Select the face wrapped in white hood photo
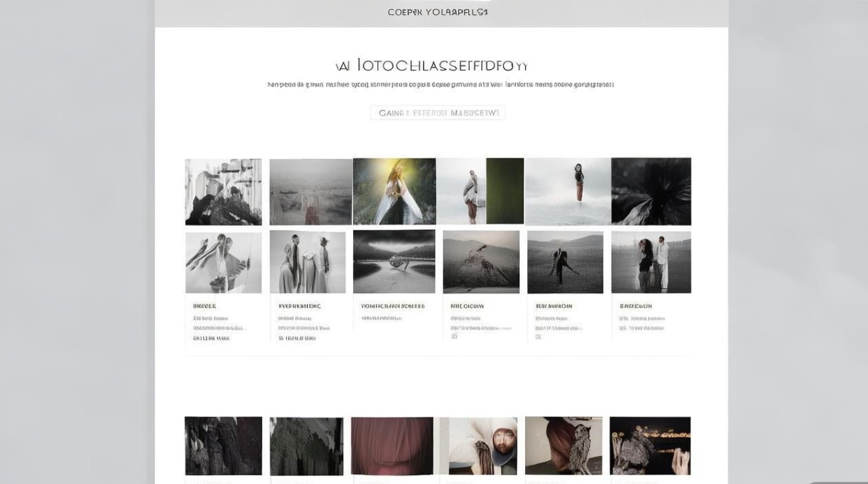868x484 pixels. tap(479, 447)
